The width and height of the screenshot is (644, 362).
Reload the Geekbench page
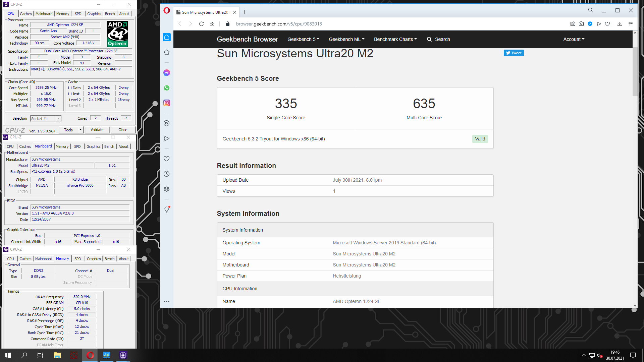point(201,24)
